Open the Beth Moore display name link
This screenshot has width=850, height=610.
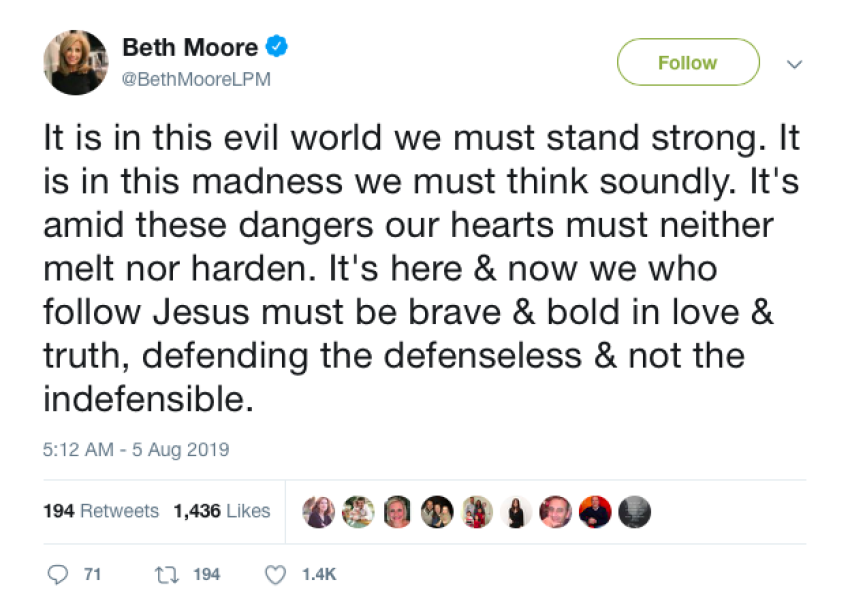click(189, 47)
